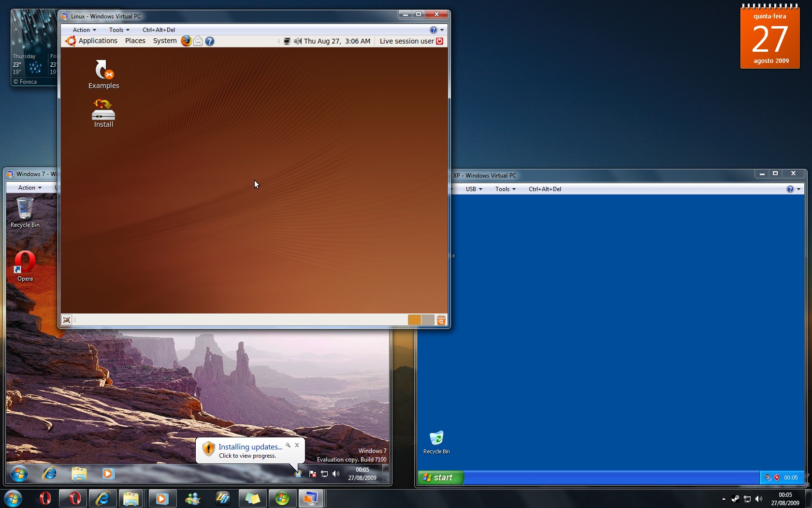Click the host Windows Virtual PC taskbar button
This screenshot has height=508, width=812.
pos(311,498)
